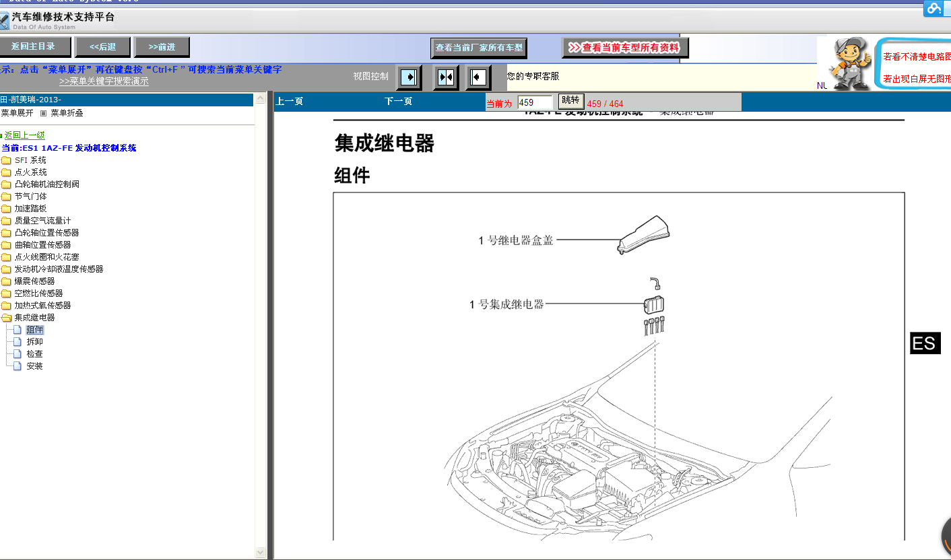Viewport: 951px width, 560px height.
Task: Click the expand view right-arrow icon
Action: (x=409, y=77)
